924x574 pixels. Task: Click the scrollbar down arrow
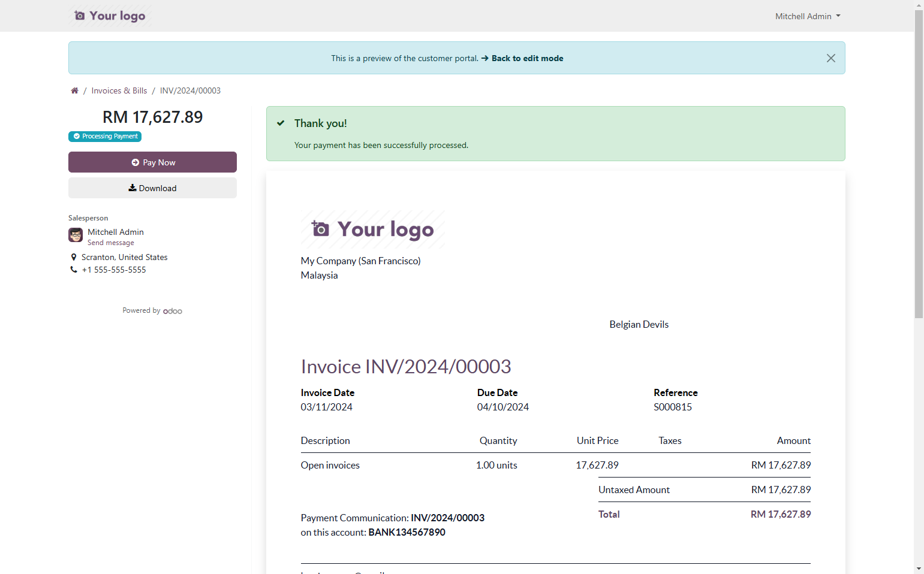[x=919, y=569]
